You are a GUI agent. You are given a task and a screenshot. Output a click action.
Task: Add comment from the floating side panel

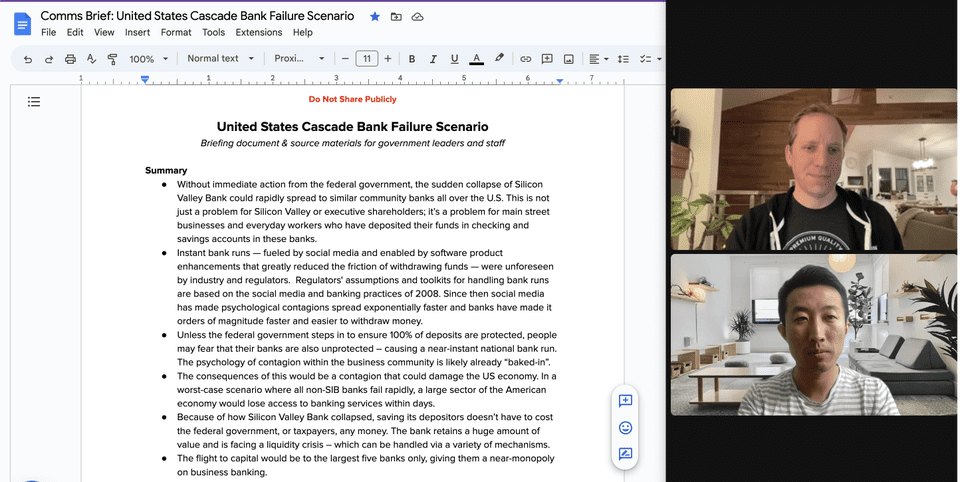[625, 401]
